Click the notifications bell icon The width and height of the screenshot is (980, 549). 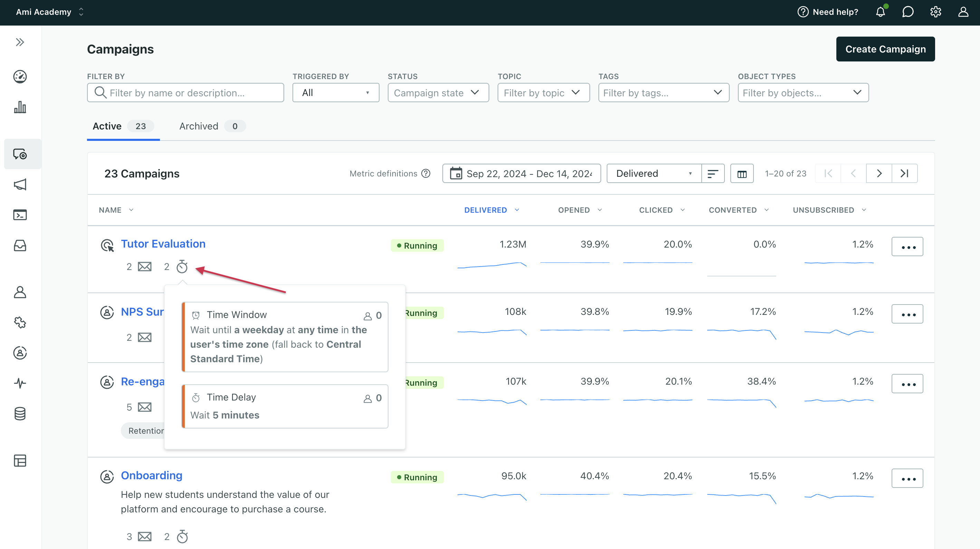[880, 12]
